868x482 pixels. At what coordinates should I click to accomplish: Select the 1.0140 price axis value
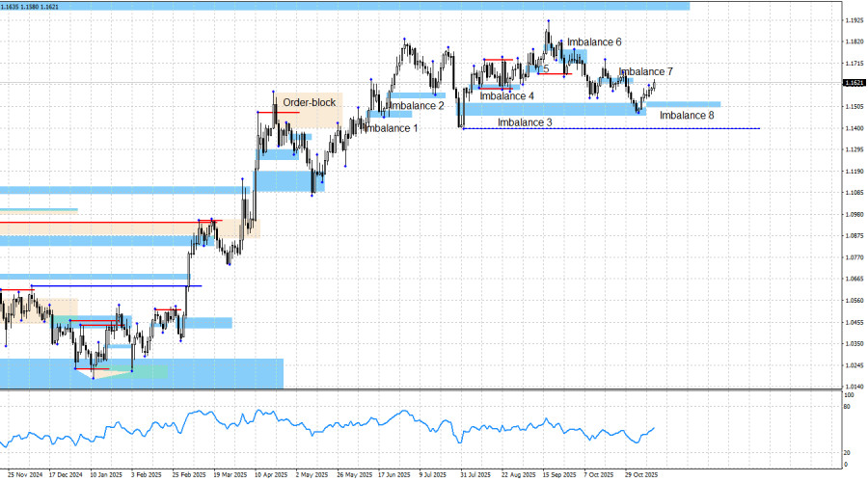coord(854,387)
